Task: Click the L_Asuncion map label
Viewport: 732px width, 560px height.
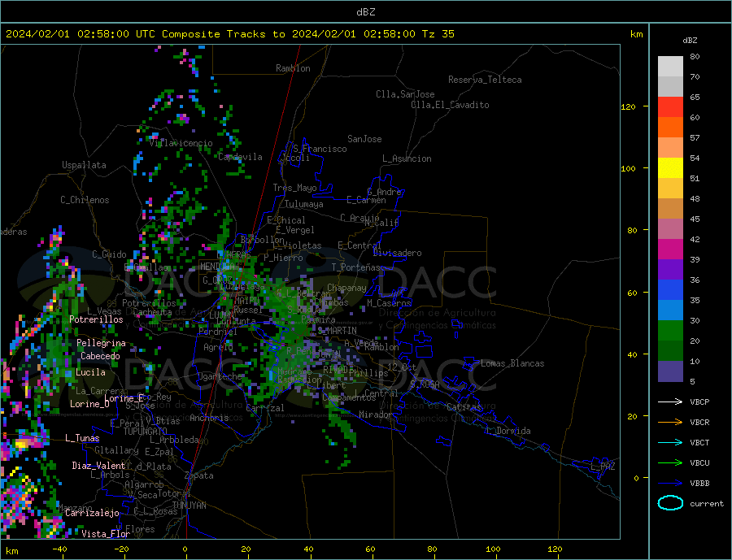Action: (407, 158)
